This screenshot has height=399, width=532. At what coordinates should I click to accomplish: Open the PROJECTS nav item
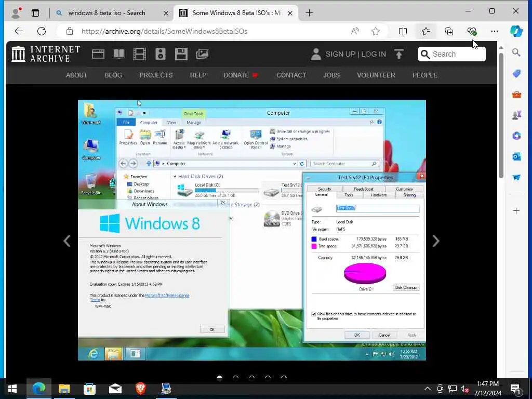coord(156,75)
